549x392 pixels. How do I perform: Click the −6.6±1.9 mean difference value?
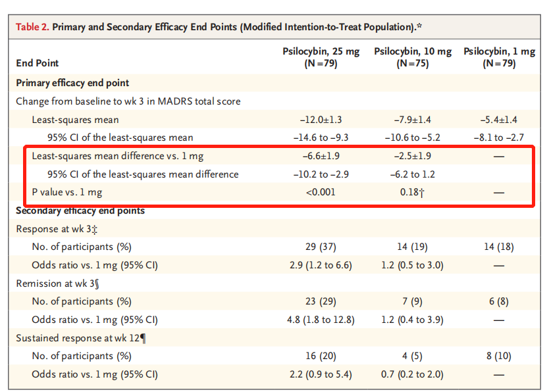click(x=321, y=156)
